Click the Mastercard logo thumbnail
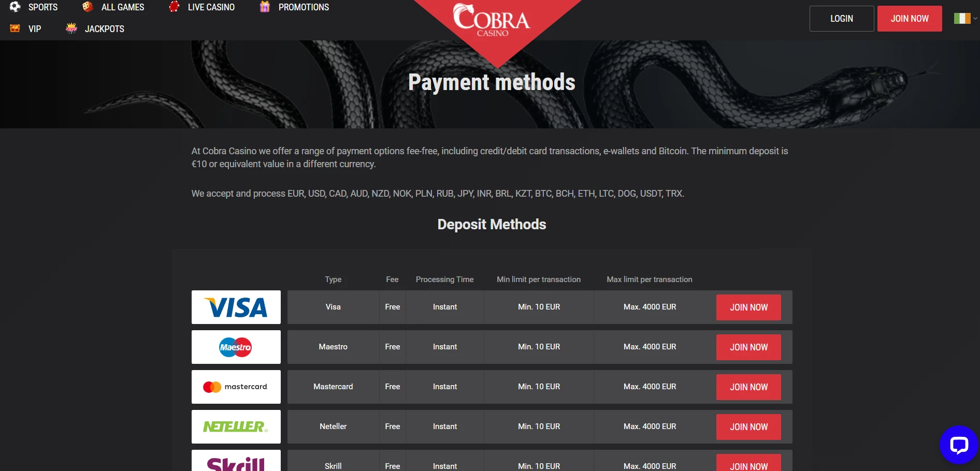 [236, 387]
